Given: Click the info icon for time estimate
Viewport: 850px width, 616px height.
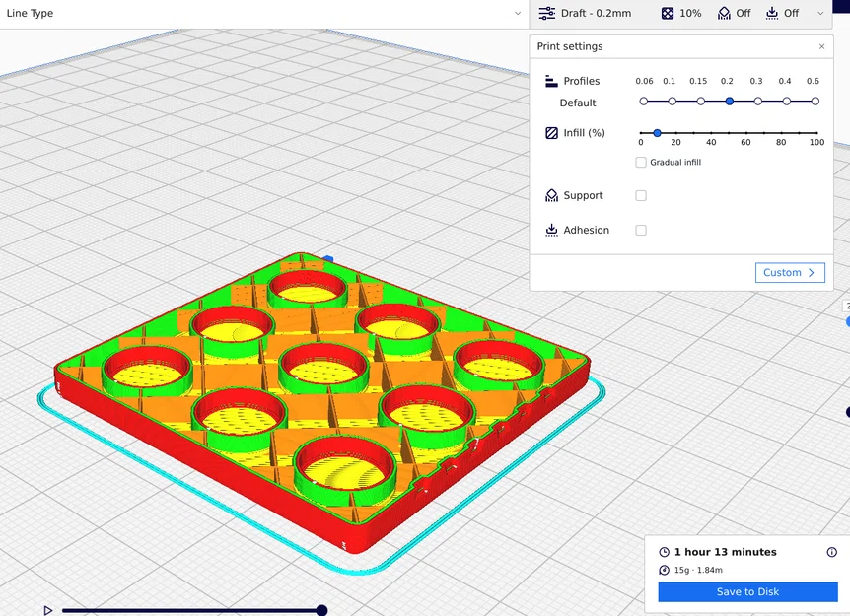Looking at the screenshot, I should point(831,552).
